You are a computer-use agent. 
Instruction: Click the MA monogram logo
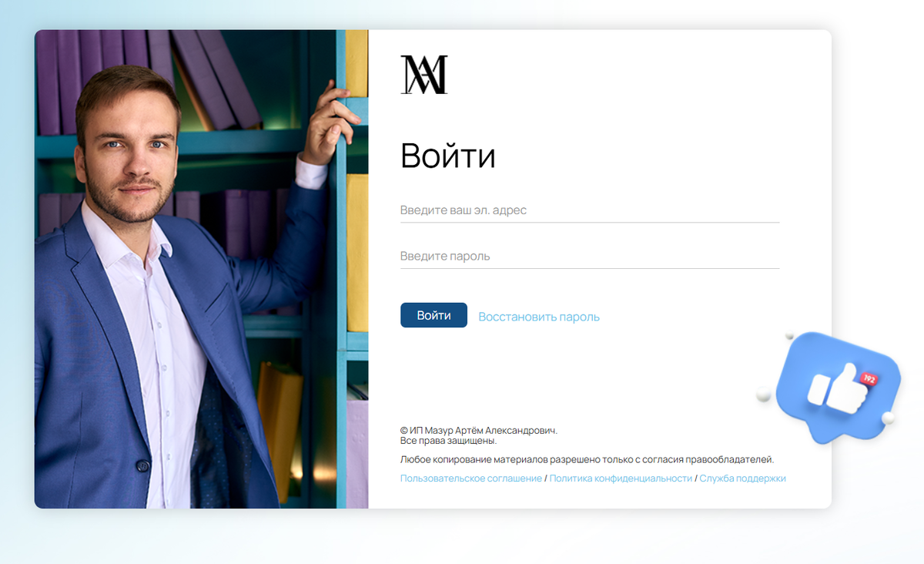423,75
